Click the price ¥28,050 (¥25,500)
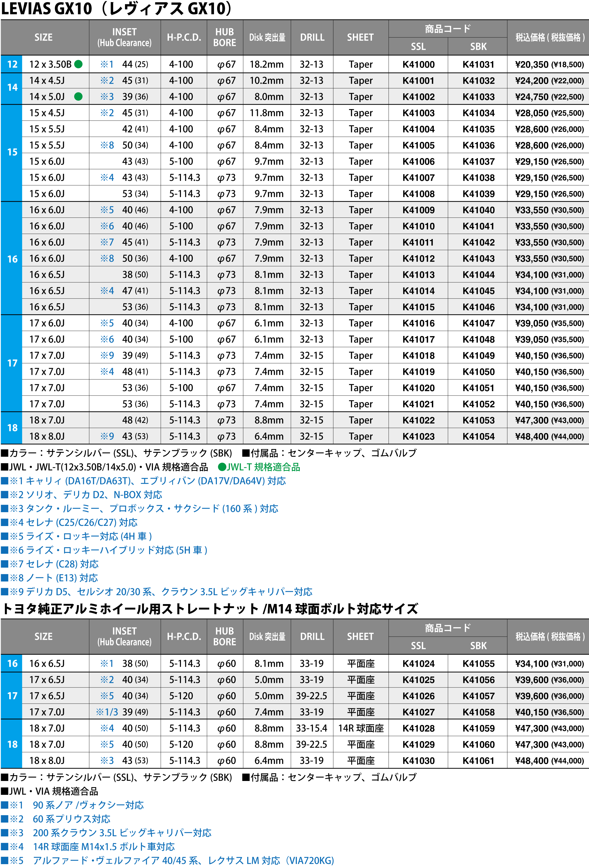 pyautogui.click(x=549, y=113)
